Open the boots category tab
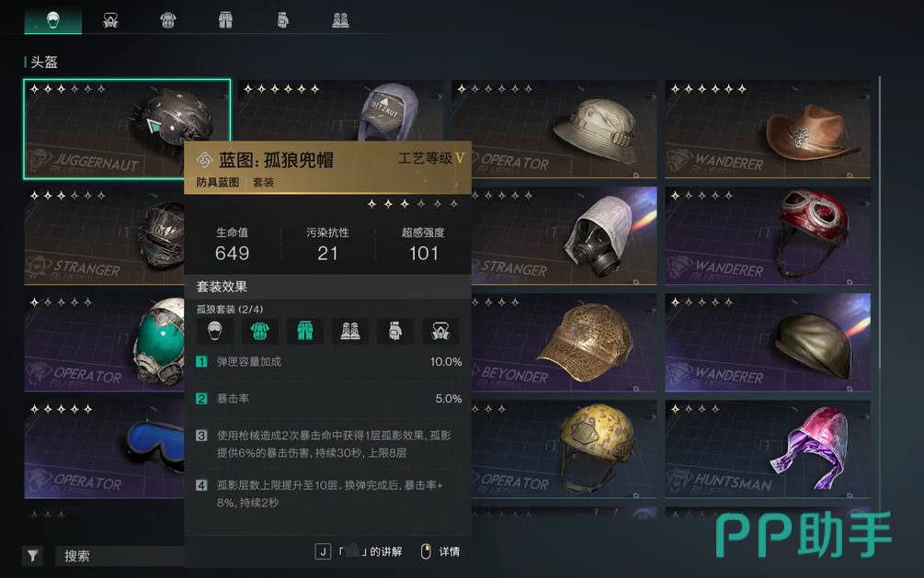This screenshot has width=924, height=578. (340, 20)
